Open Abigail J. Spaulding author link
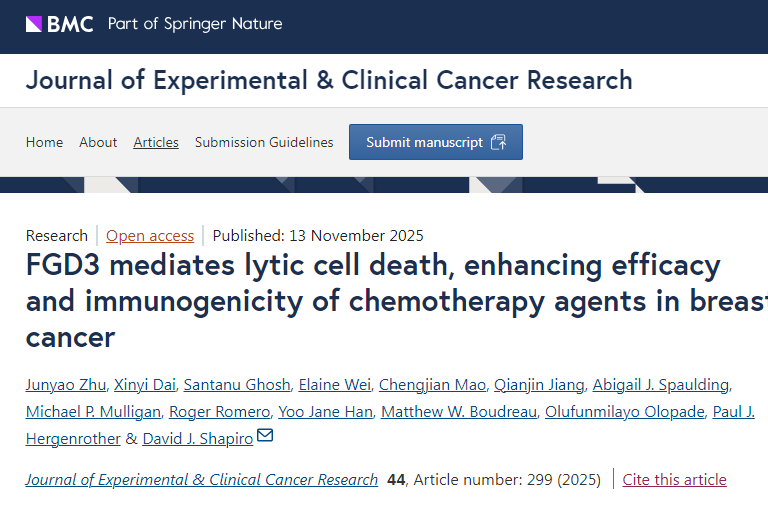The width and height of the screenshot is (768, 505). (x=660, y=386)
